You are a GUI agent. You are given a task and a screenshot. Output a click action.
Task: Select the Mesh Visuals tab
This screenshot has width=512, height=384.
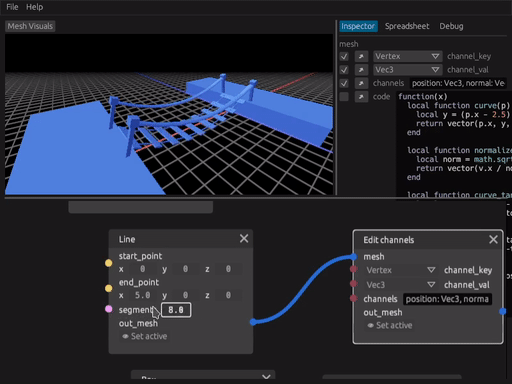click(30, 26)
